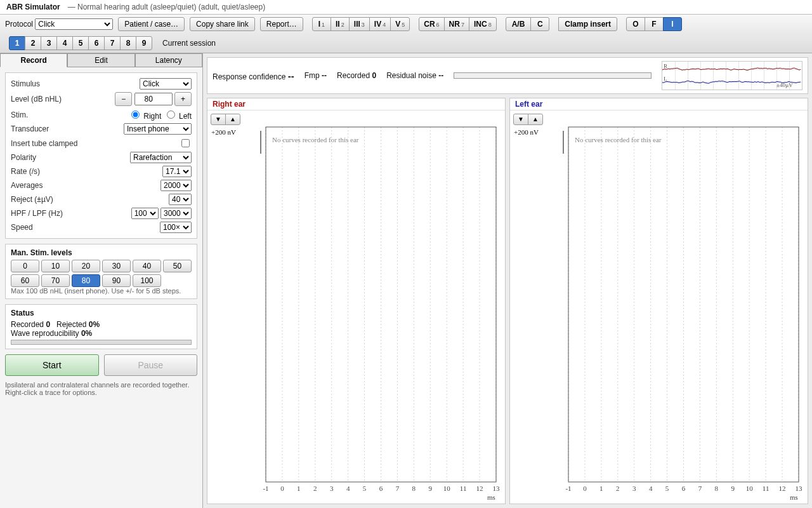Viewport: 812px width, 508px height.
Task: Click the Start recording button
Action: (52, 365)
